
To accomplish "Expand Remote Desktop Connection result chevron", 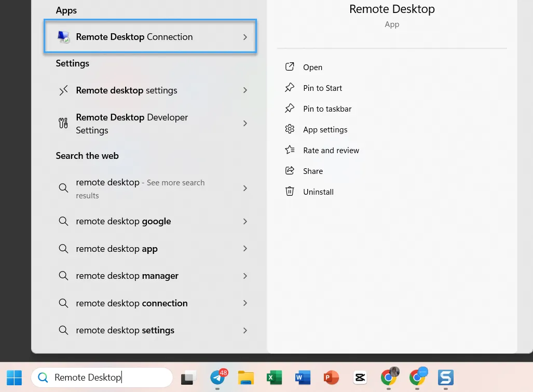I will pyautogui.click(x=245, y=37).
